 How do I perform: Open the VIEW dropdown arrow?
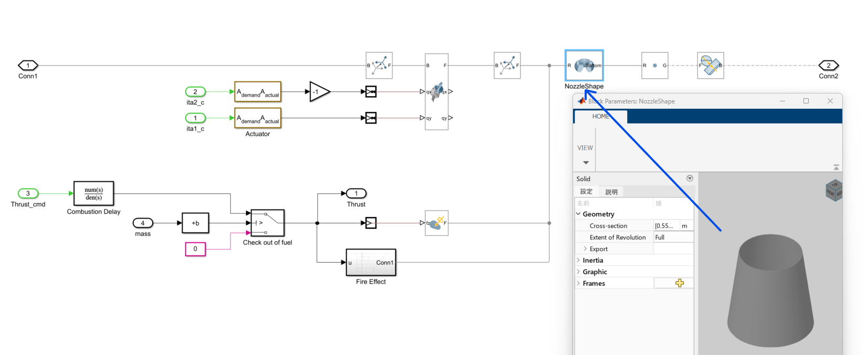tap(586, 163)
